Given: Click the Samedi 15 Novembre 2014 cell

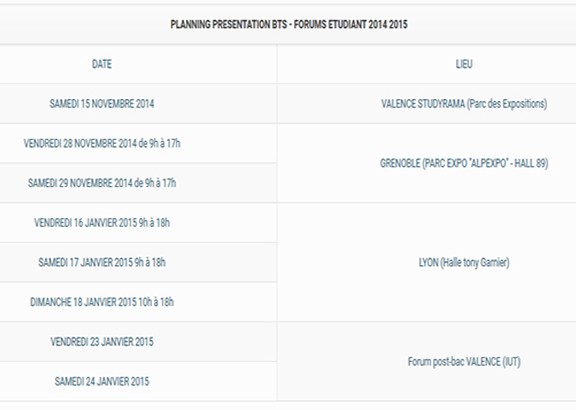Looking at the screenshot, I should tap(102, 104).
